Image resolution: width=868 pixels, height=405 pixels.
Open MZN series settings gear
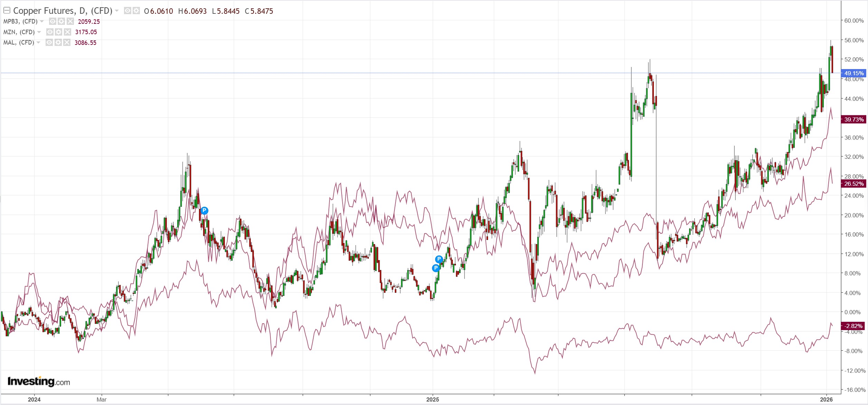[x=59, y=32]
